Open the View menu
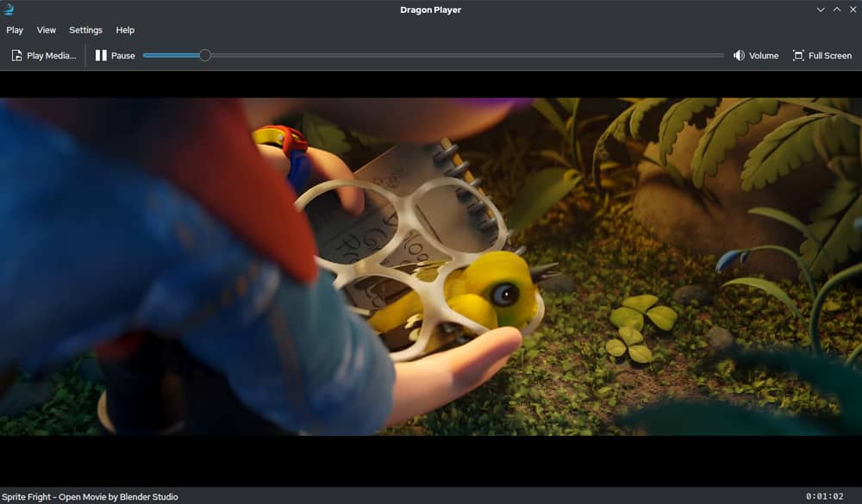Viewport: 862px width, 504px height. (x=47, y=30)
